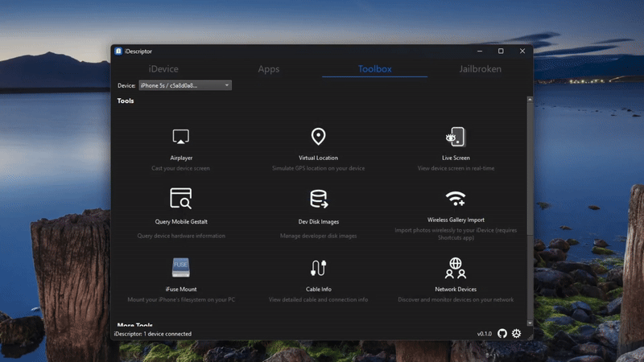Click the Live Screen label
Image resolution: width=644 pixels, height=362 pixels.
456,158
